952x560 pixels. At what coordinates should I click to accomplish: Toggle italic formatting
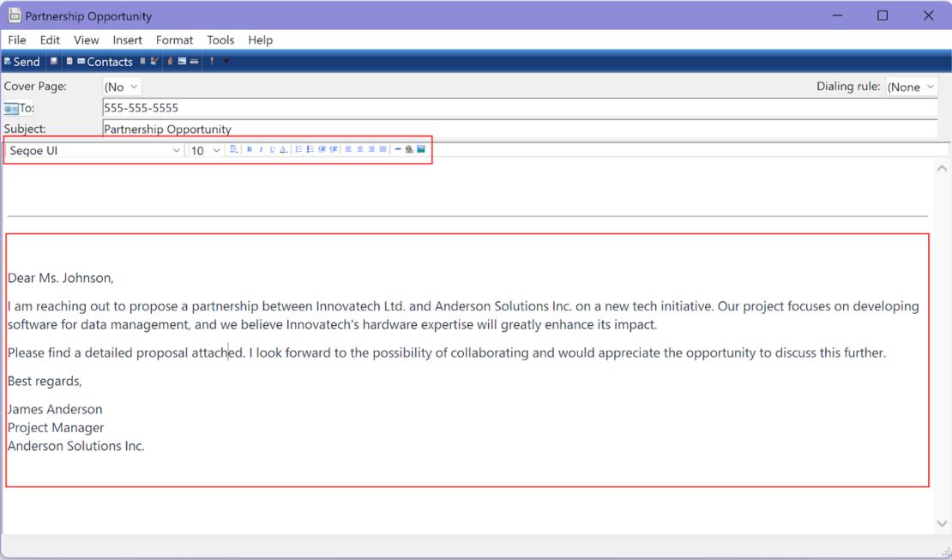coord(261,149)
